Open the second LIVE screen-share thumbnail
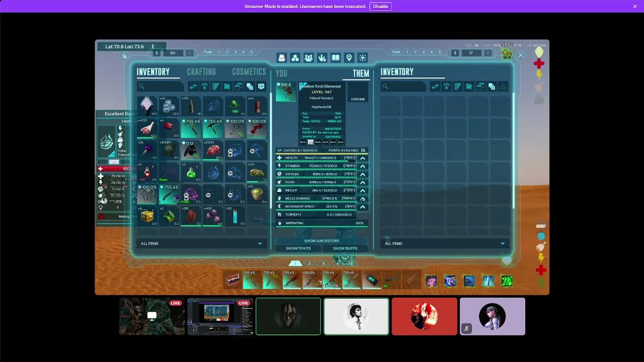Image resolution: width=644 pixels, height=362 pixels. click(220, 316)
